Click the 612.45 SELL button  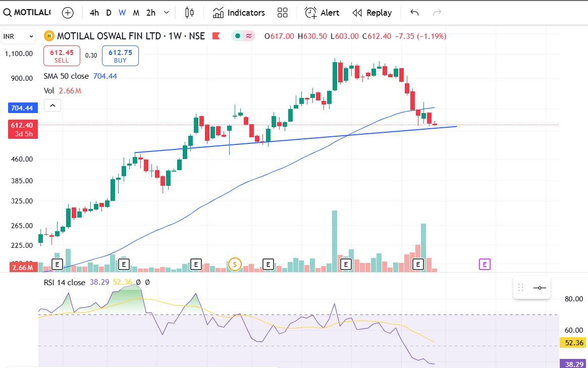pyautogui.click(x=62, y=56)
